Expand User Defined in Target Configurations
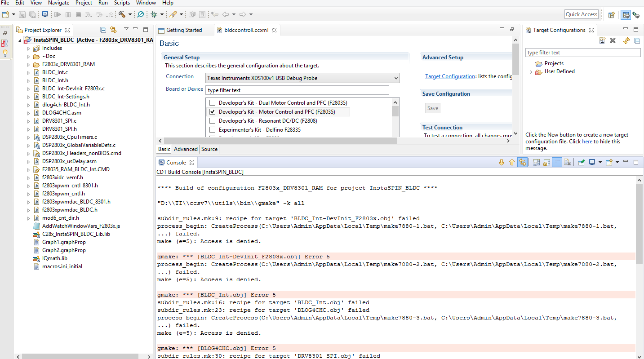The height and width of the screenshot is (359, 644). point(531,71)
